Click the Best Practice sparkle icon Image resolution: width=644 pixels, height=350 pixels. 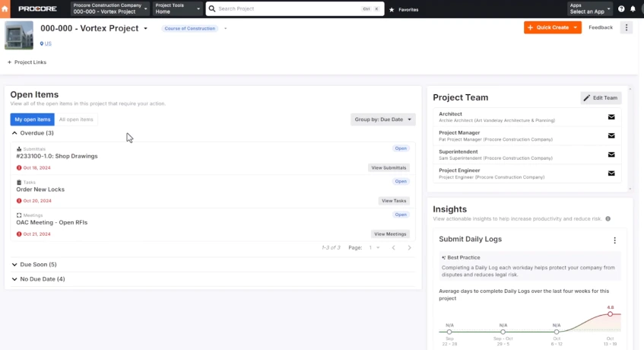[x=443, y=258]
